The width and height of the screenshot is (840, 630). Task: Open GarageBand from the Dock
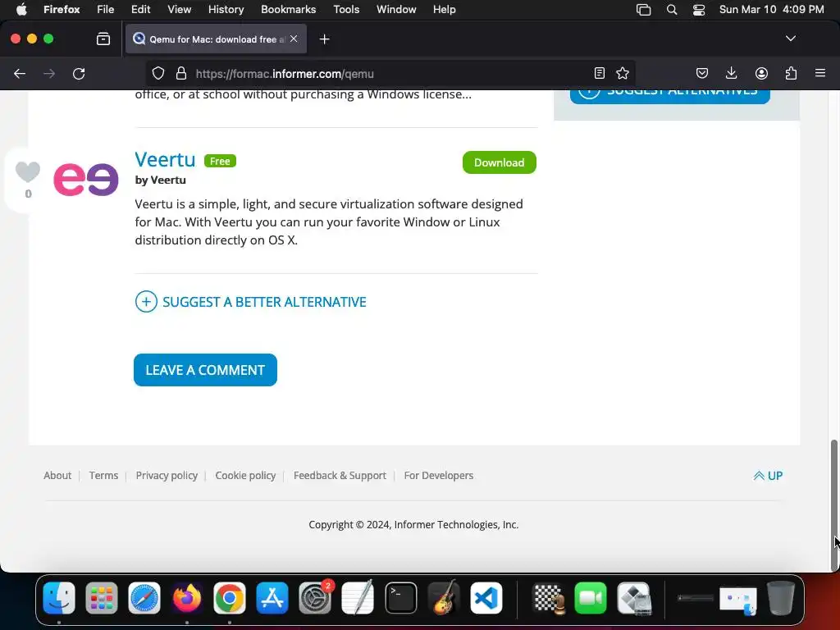(444, 597)
